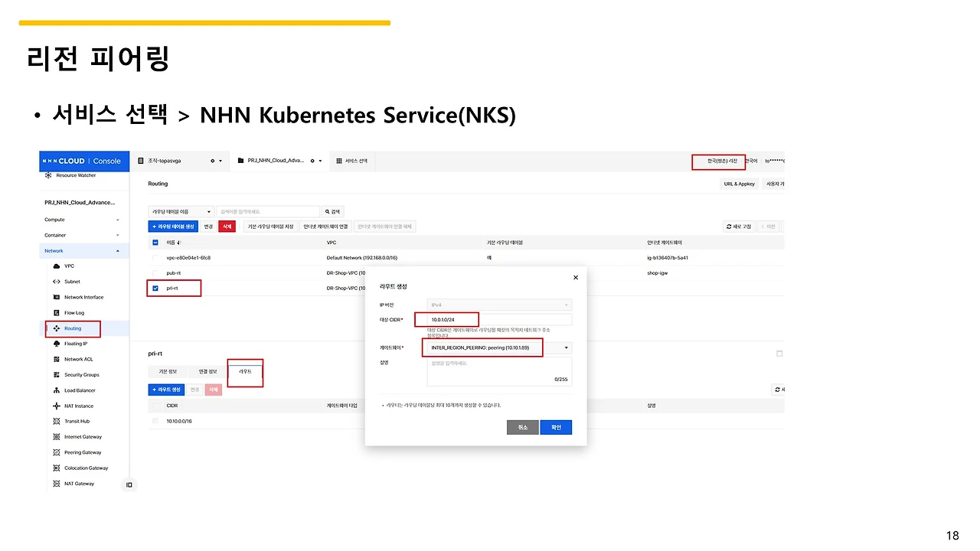Open Routing in the Network menu
The width and height of the screenshot is (980, 551).
pos(73,328)
